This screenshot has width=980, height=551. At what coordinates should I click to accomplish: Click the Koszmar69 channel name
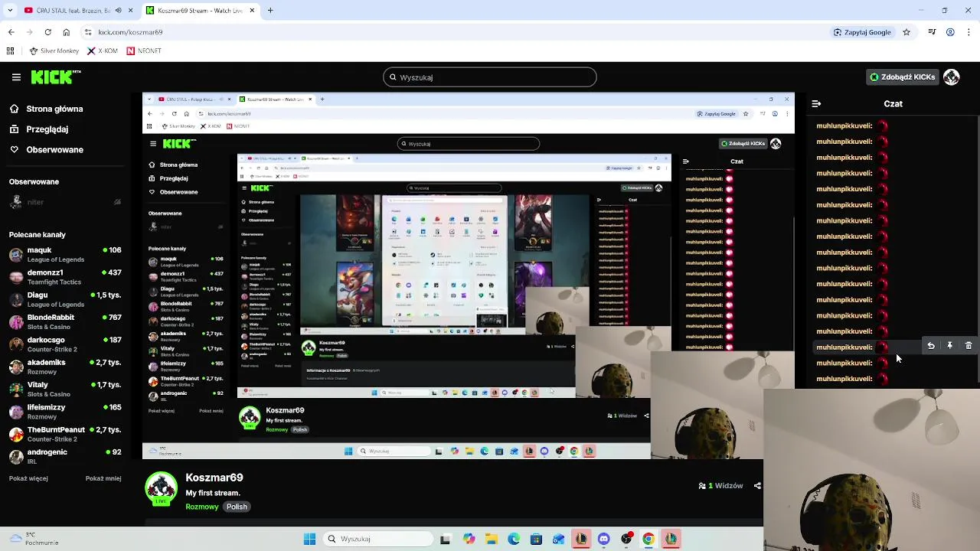(x=214, y=478)
